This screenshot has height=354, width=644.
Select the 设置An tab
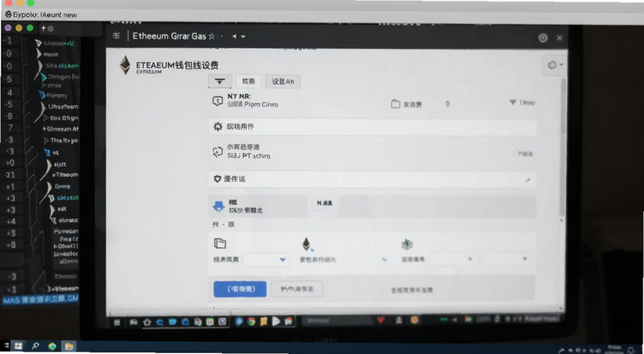tap(283, 81)
